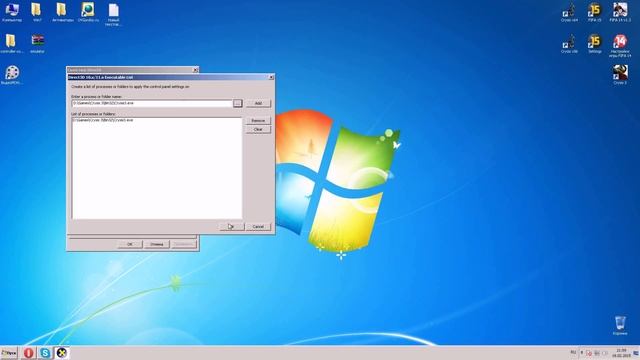Launch the FIFA 15 shortcut

pos(594,12)
